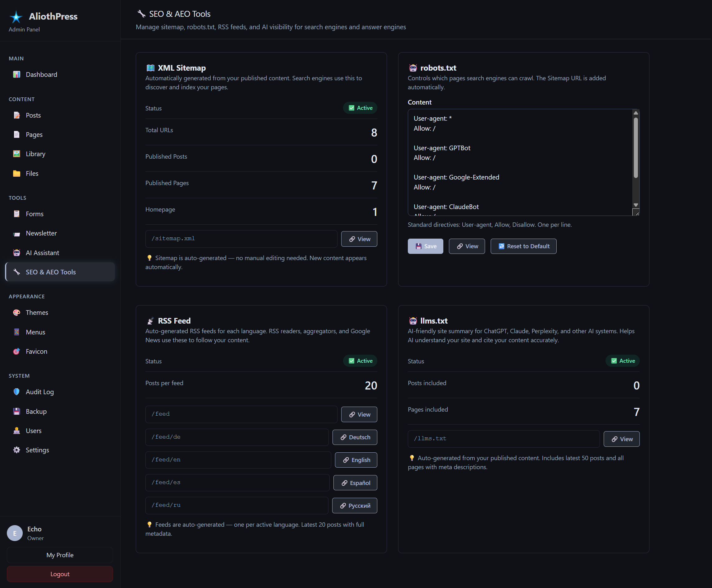Save the robots.txt content
The image size is (712, 588).
pyautogui.click(x=425, y=246)
